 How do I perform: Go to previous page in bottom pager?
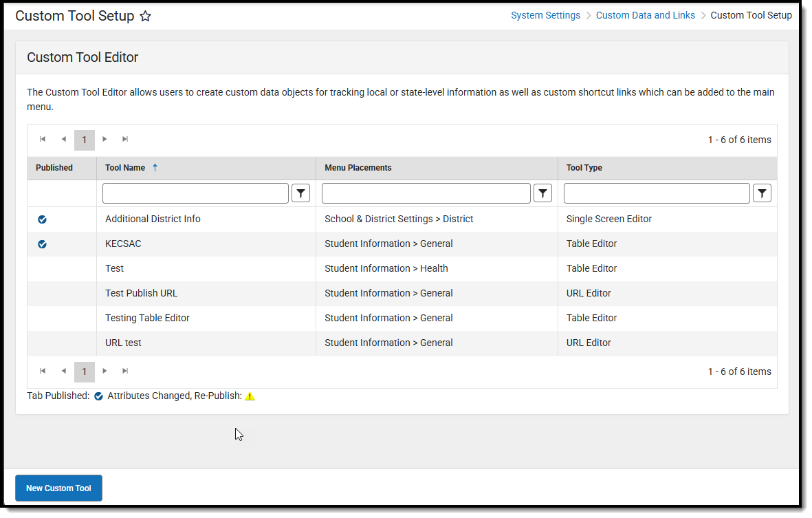pos(63,371)
